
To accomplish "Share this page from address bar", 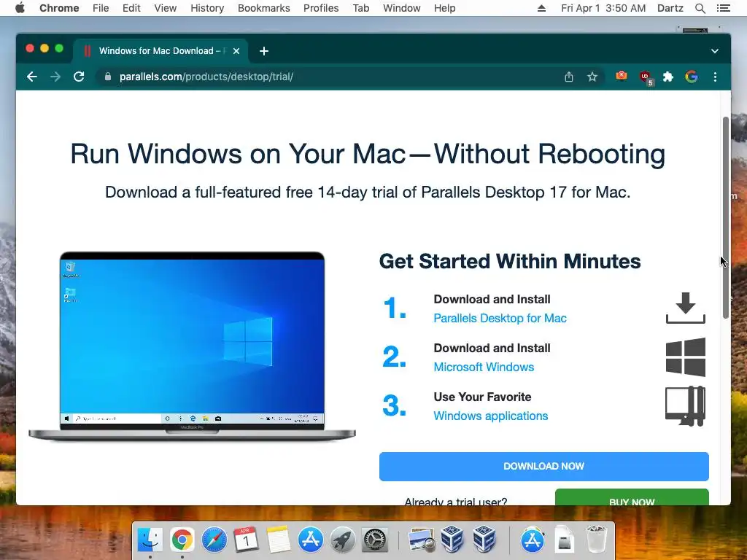I will [569, 77].
